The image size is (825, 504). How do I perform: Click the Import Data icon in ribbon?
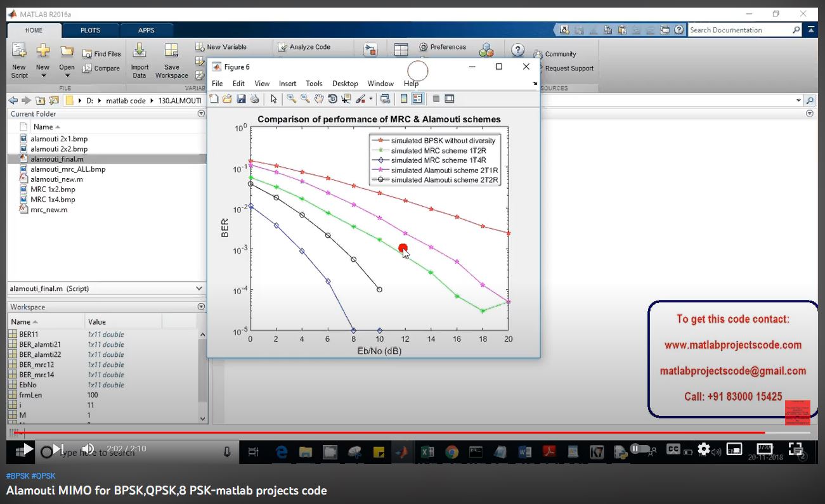(140, 61)
